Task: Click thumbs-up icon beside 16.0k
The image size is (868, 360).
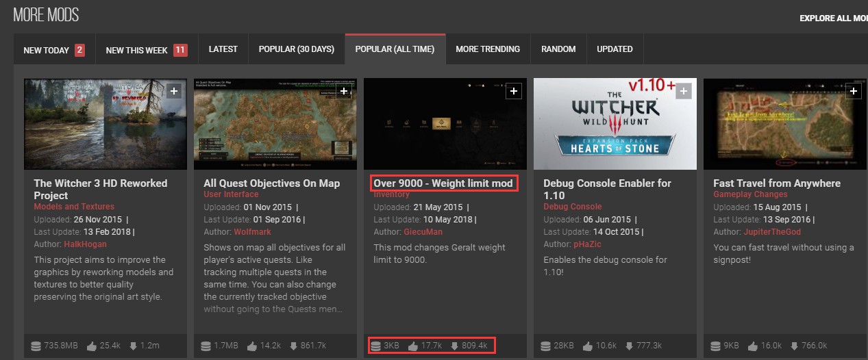Action: point(753,346)
